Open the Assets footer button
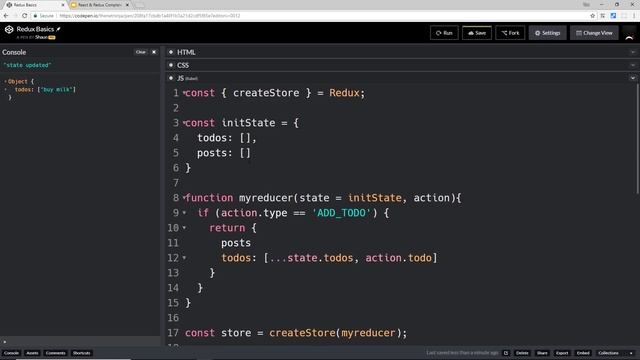 pyautogui.click(x=32, y=353)
